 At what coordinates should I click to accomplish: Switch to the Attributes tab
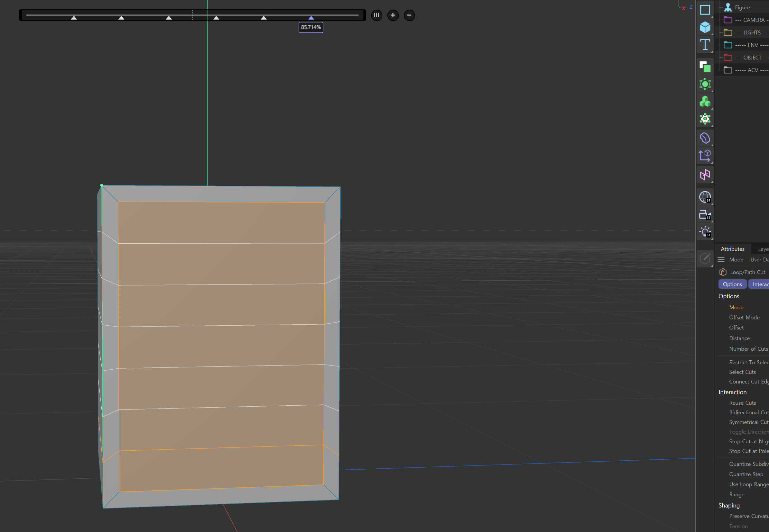click(x=732, y=249)
